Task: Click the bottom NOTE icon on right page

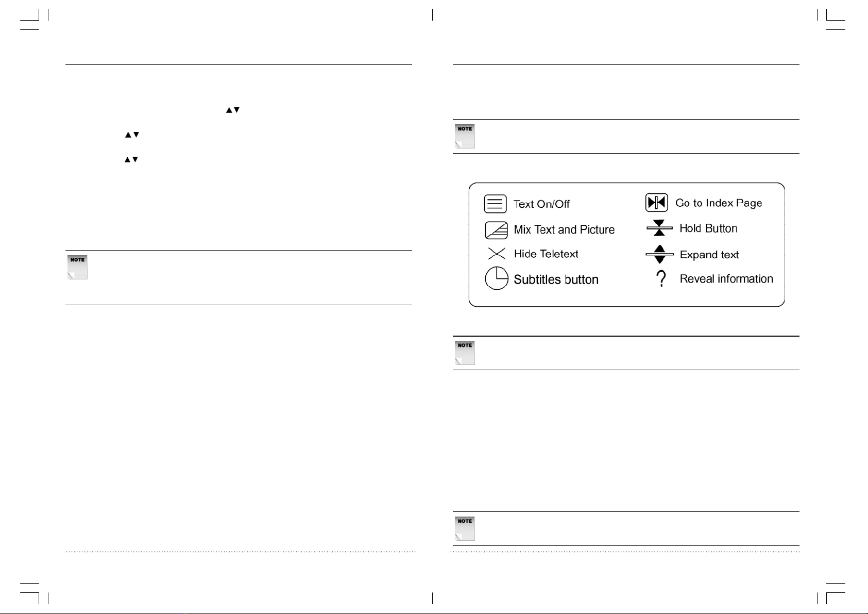Action: pyautogui.click(x=465, y=528)
